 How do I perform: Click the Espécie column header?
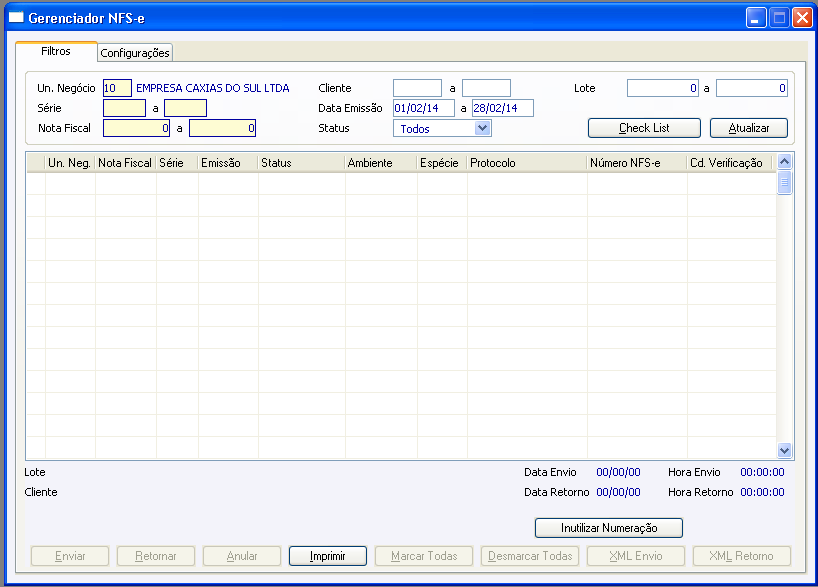(442, 163)
